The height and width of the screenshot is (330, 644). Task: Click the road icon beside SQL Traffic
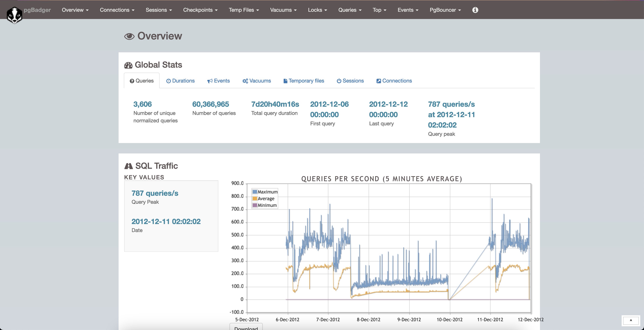tap(128, 166)
